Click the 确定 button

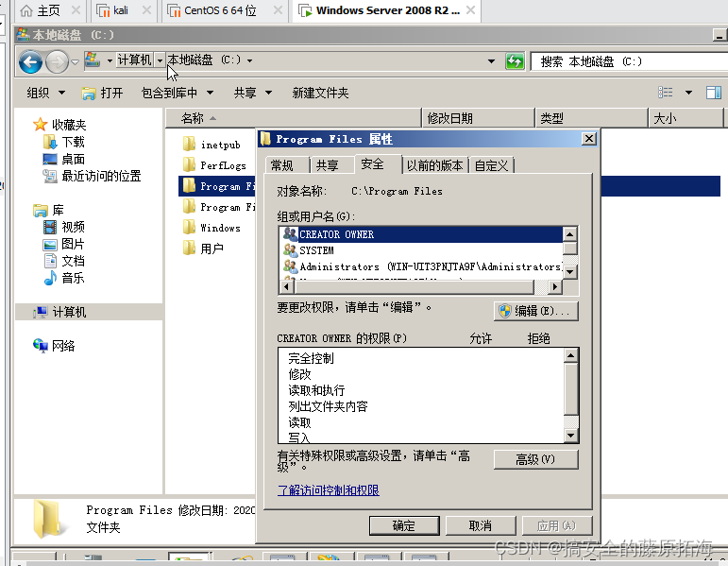(404, 525)
